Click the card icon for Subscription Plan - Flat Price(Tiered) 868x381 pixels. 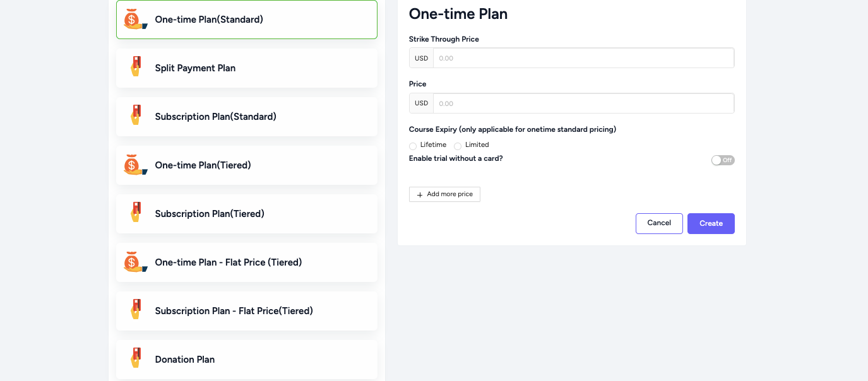(135, 310)
